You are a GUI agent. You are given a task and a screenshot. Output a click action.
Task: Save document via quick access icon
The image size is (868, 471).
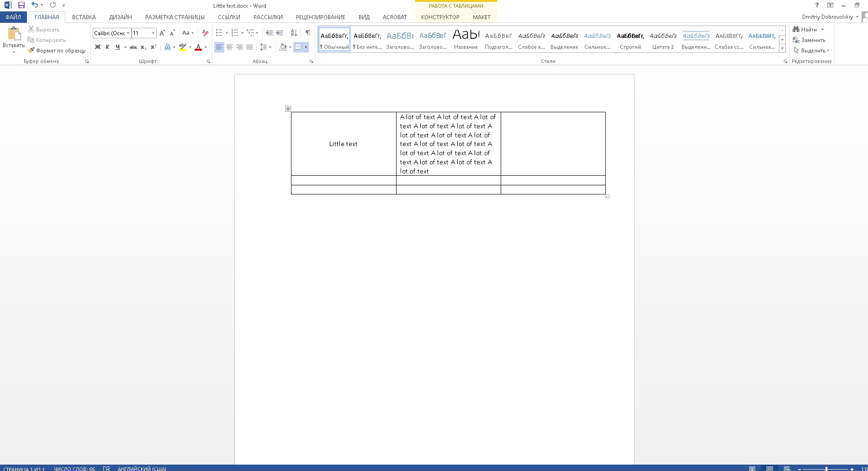coord(21,5)
